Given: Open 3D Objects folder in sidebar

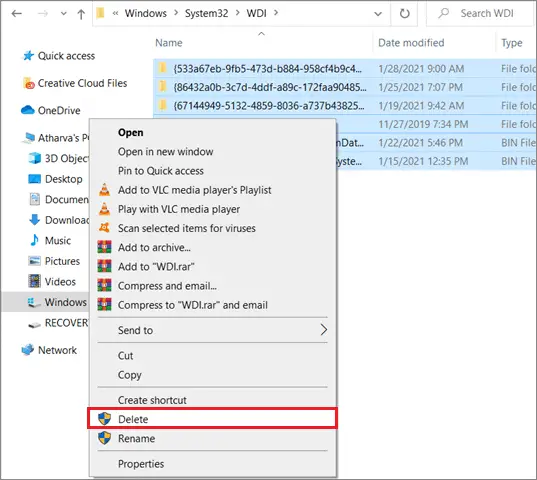Looking at the screenshot, I should 67,159.
